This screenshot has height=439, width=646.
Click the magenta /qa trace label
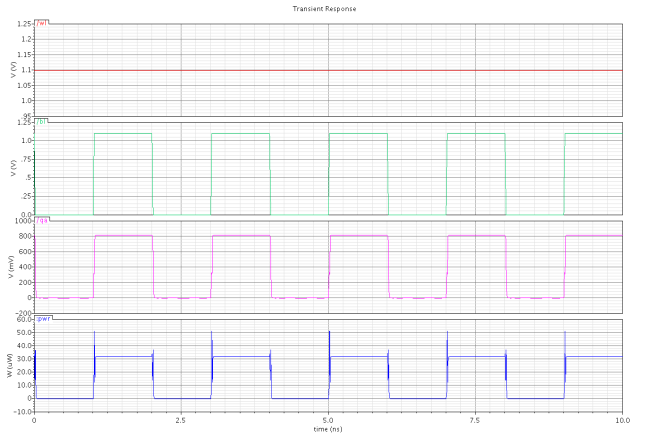pos(41,220)
